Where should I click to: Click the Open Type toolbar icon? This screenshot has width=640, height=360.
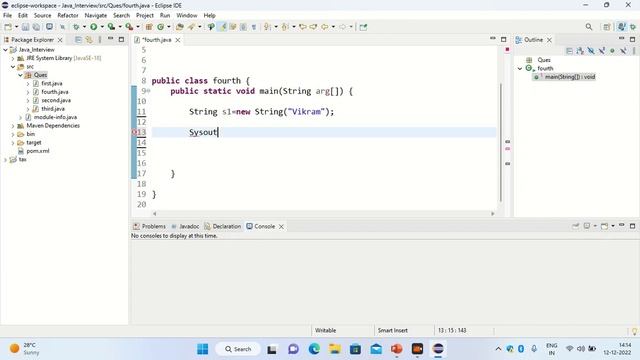tap(180, 27)
